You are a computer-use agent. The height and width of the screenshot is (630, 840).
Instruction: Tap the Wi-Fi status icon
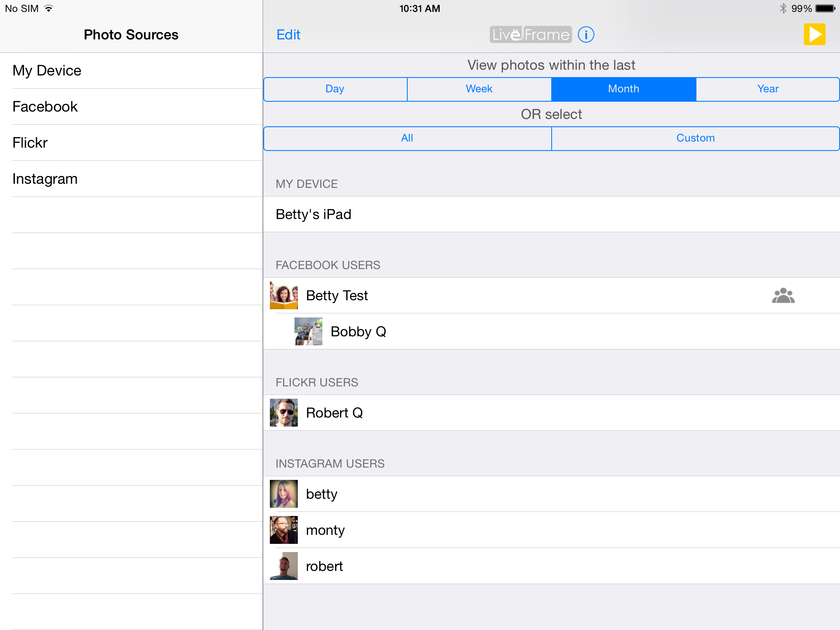coord(49,8)
